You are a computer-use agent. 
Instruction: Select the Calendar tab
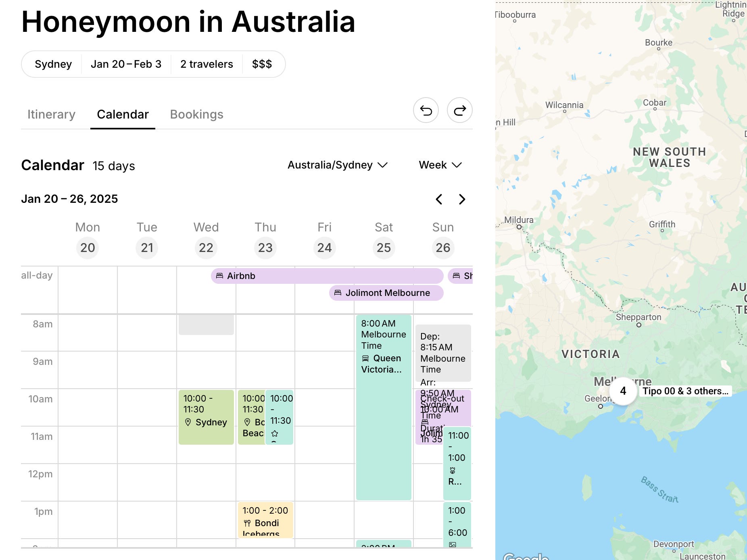point(123,114)
